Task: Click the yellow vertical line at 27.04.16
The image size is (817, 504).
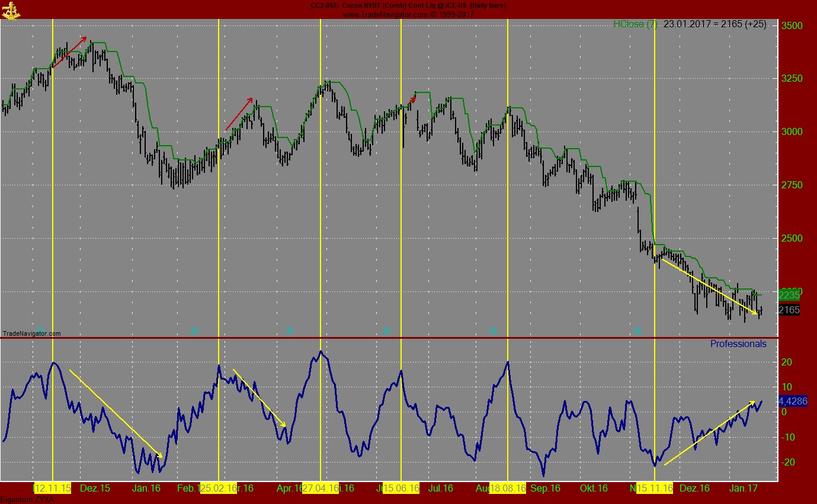Action: pos(321,178)
